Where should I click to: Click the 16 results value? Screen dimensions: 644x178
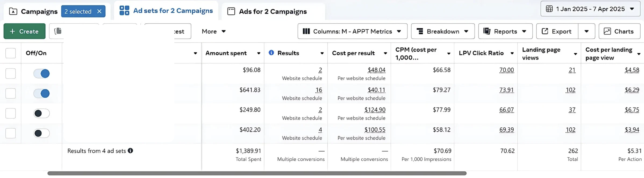pyautogui.click(x=319, y=90)
